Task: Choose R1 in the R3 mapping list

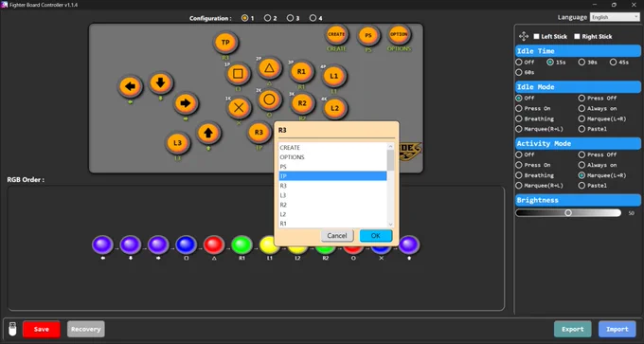Action: [332, 223]
